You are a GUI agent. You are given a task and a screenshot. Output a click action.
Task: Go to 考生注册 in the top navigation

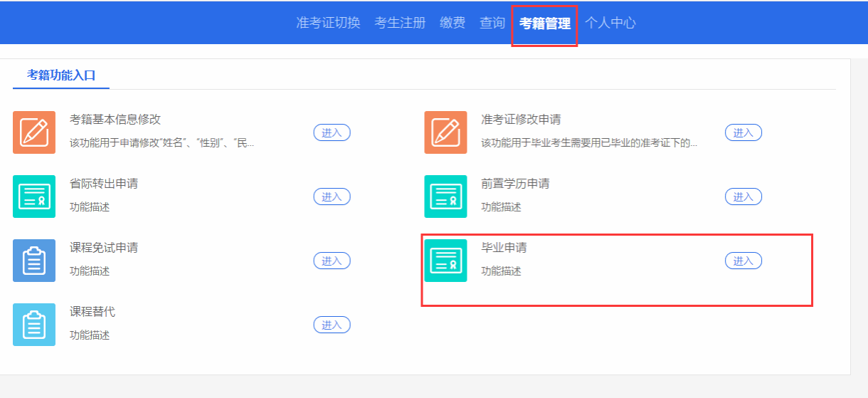[400, 23]
